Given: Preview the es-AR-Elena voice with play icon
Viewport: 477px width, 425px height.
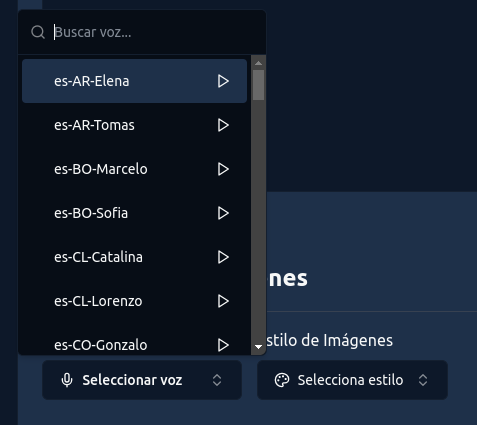Looking at the screenshot, I should click(x=223, y=81).
